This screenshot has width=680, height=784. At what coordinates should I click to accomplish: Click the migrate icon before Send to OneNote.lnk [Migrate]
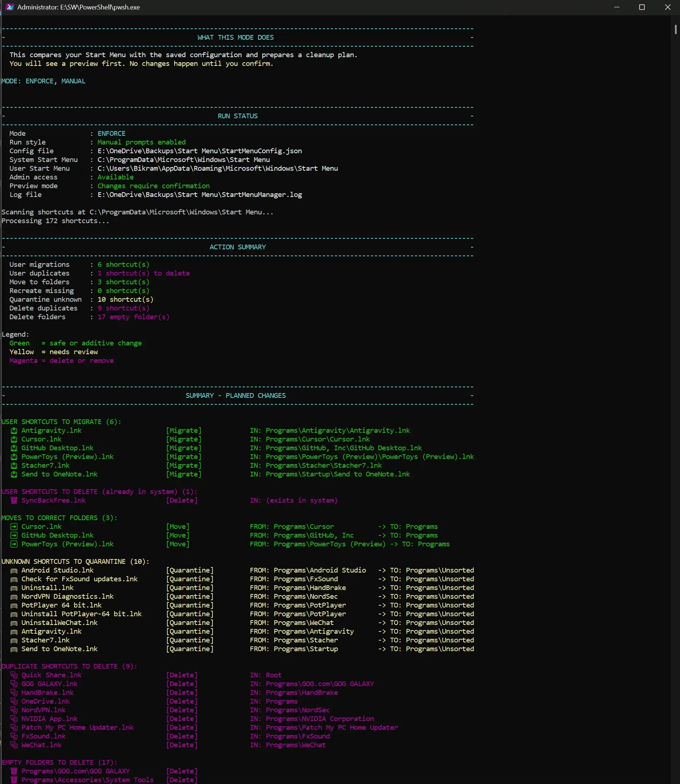point(14,474)
